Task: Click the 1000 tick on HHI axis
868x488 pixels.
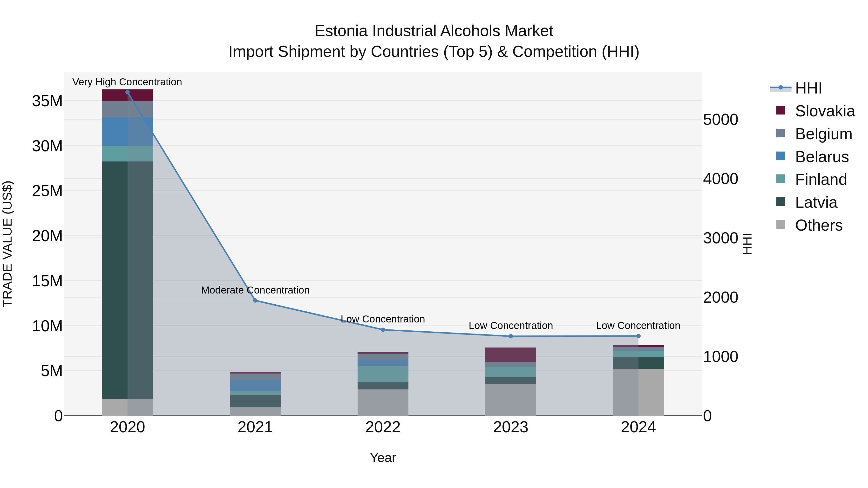Action: [721, 357]
